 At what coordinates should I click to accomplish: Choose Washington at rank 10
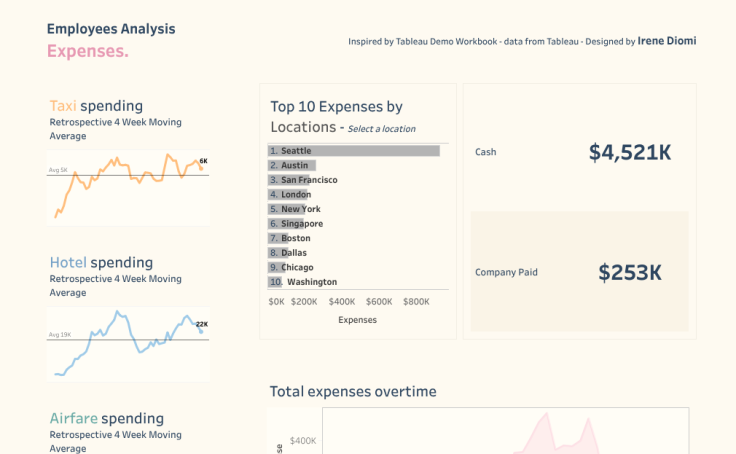coord(308,282)
